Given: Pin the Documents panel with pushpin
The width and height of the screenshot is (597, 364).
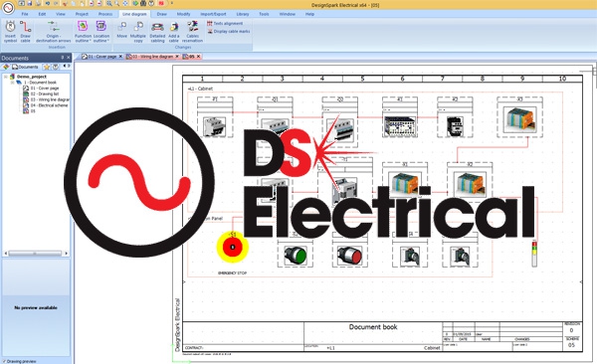Looking at the screenshot, I should pyautogui.click(x=63, y=58).
